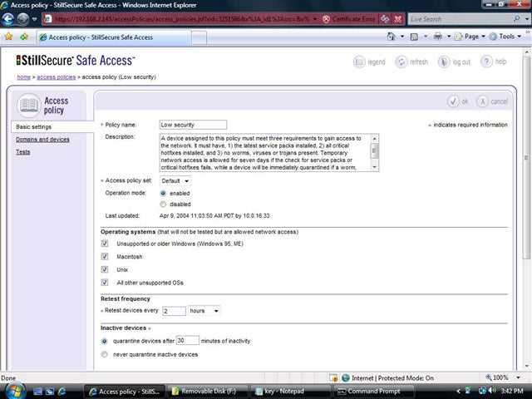Select the enabled operation mode radio
The height and width of the screenshot is (399, 532).
click(163, 193)
